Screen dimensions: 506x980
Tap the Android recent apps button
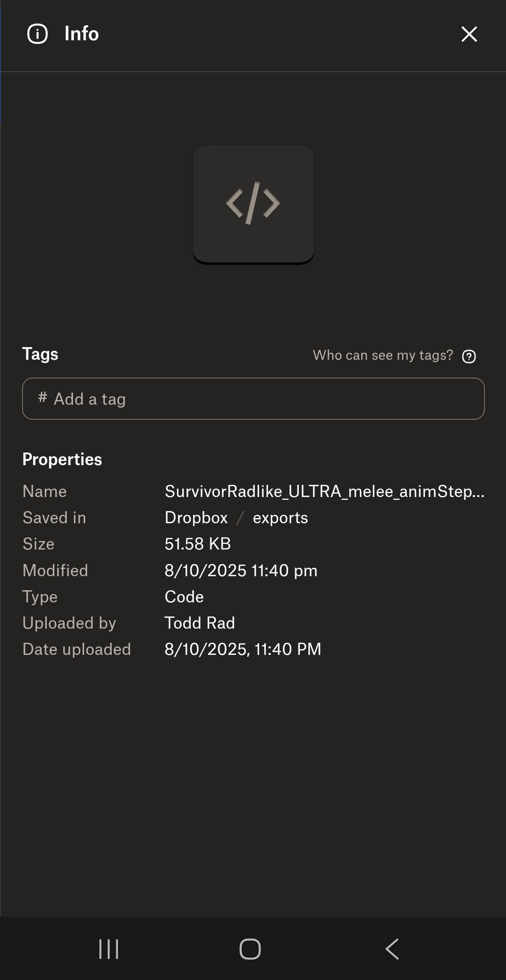[x=109, y=949]
